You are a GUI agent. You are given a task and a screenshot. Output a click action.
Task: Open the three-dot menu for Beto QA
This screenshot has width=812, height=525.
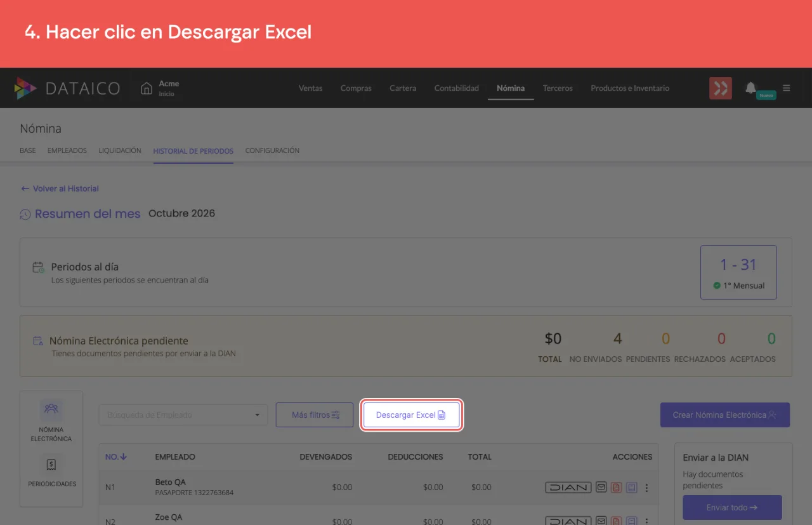click(647, 488)
